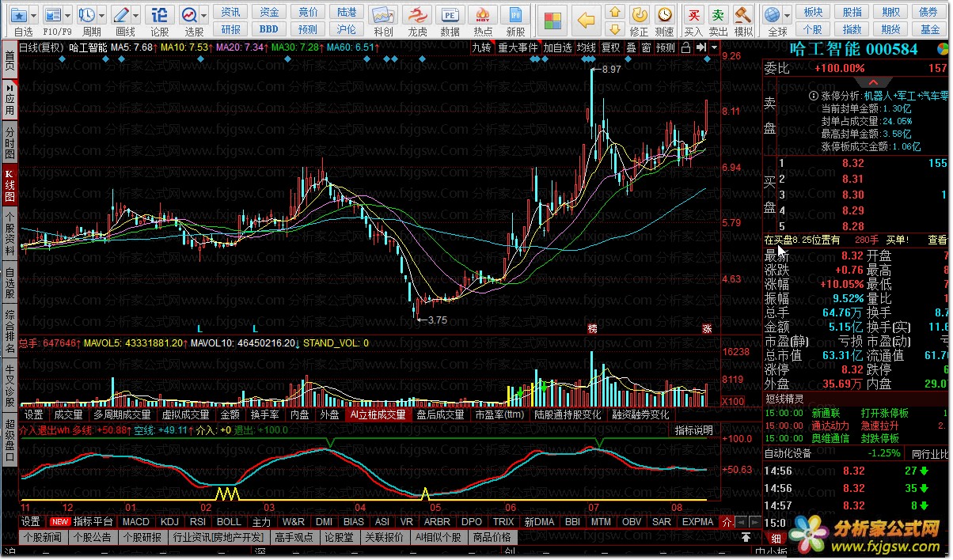953x560 pixels.
Task: Switch to the 个股资料 side tab
Action: [10, 233]
